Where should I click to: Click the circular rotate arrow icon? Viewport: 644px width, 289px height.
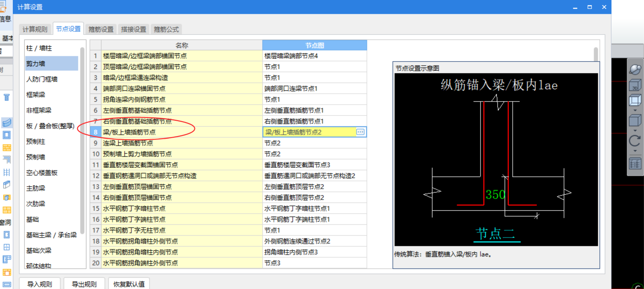(x=635, y=141)
